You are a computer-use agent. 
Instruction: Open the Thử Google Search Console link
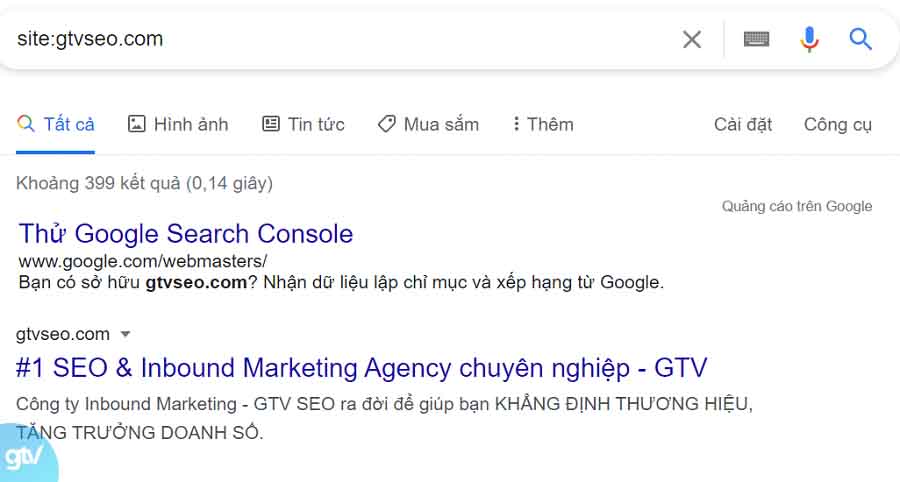tap(186, 234)
